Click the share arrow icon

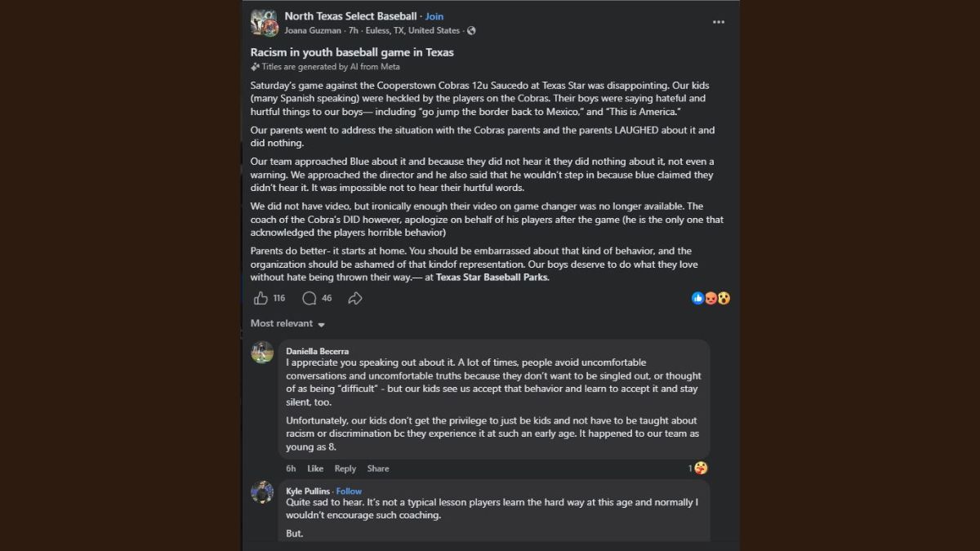[355, 299]
